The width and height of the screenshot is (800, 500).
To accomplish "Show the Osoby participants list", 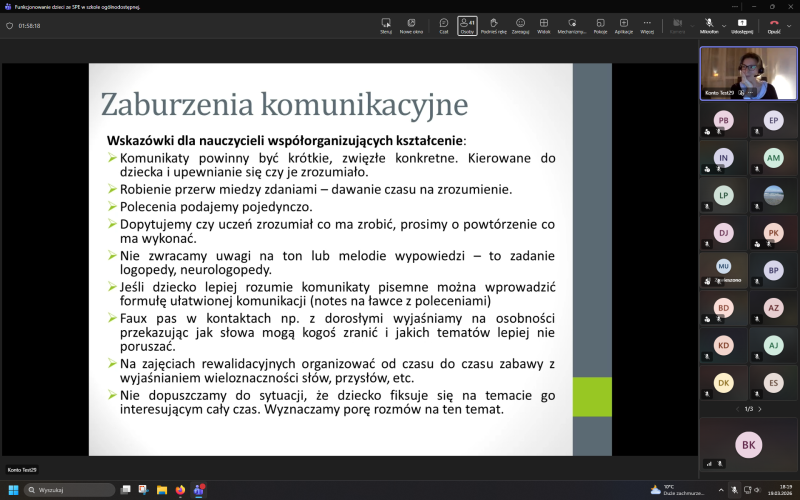I will click(x=467, y=25).
